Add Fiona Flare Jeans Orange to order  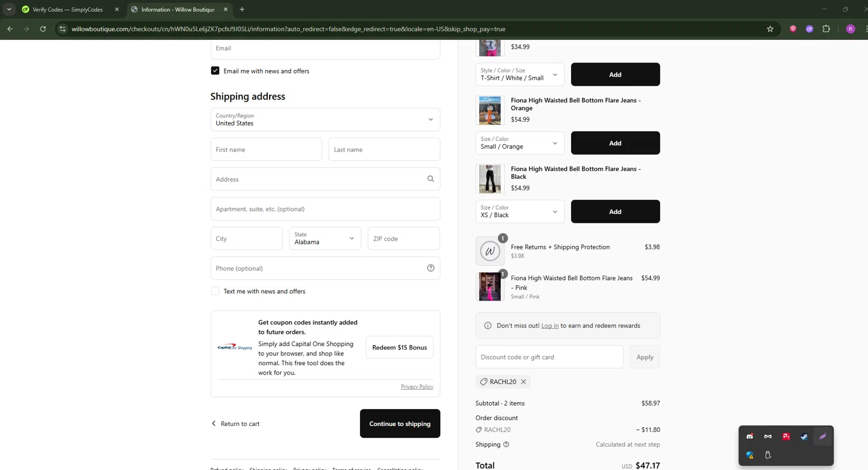615,143
